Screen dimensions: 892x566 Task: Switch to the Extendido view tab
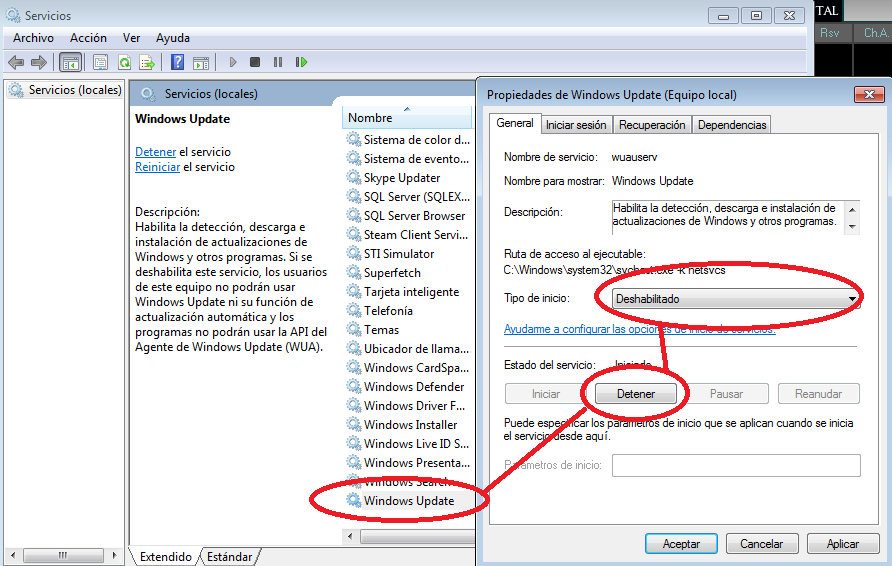point(166,557)
